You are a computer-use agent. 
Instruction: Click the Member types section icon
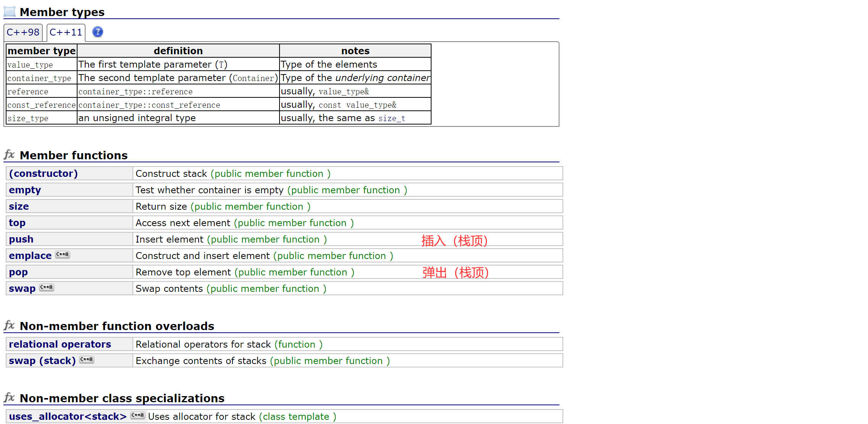pos(10,11)
